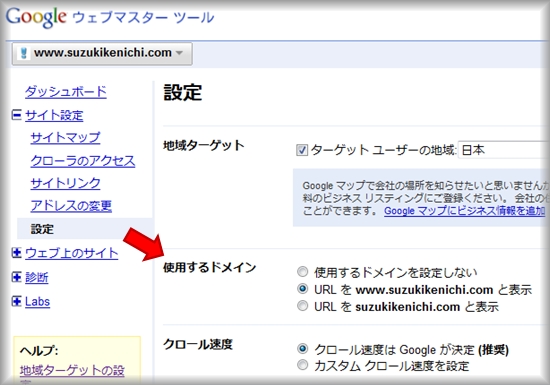Screen dimensions: 550x385
Task: Open the サイト設定 link
Action: click(x=54, y=115)
